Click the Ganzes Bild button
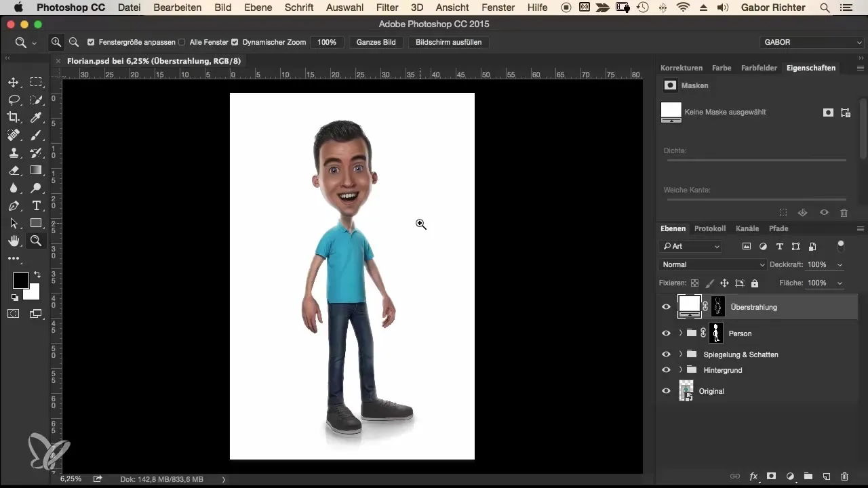Viewport: 868px width, 488px height. (376, 42)
